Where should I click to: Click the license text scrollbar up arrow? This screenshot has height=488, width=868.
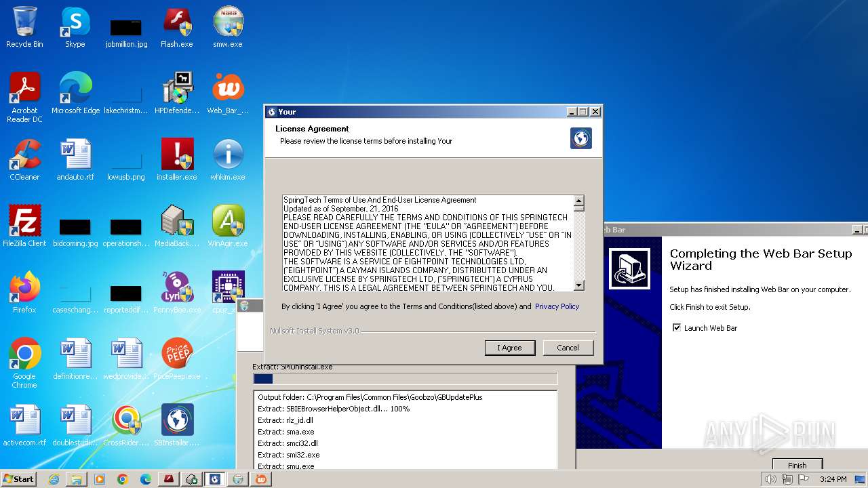pos(578,201)
